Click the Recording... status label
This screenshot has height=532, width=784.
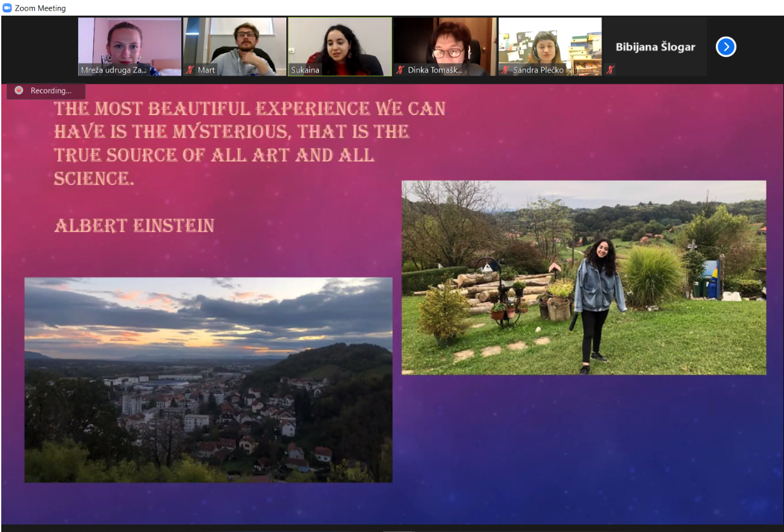tap(51, 91)
